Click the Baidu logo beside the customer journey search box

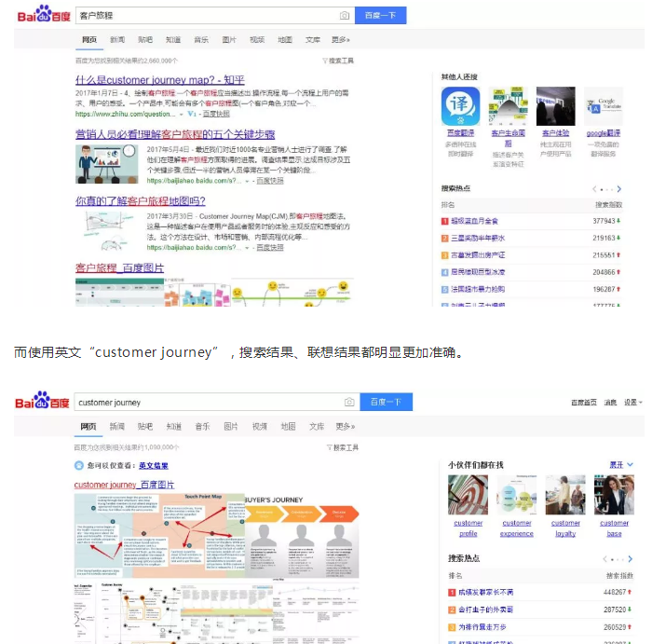[42, 401]
